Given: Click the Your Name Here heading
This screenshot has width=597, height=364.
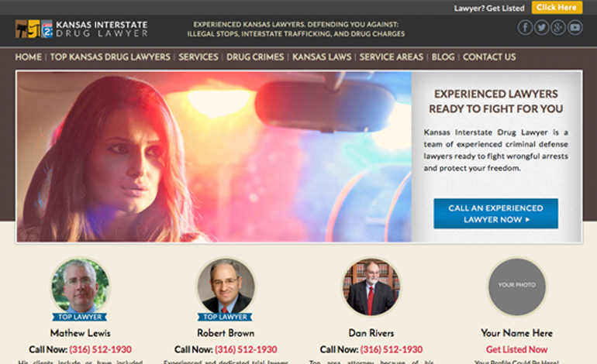Looking at the screenshot, I should pos(516,333).
